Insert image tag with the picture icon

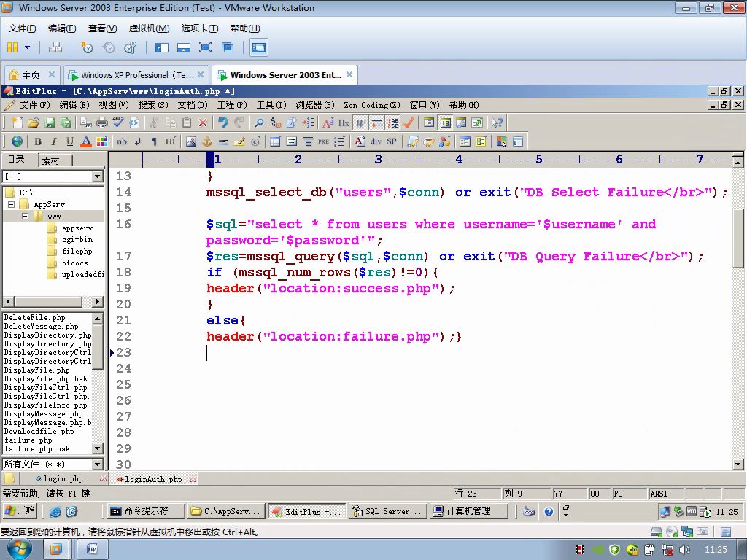(191, 141)
